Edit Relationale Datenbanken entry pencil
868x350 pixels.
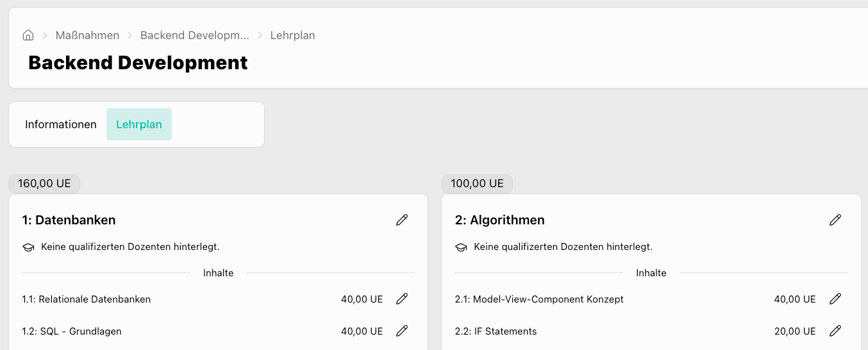tap(402, 299)
